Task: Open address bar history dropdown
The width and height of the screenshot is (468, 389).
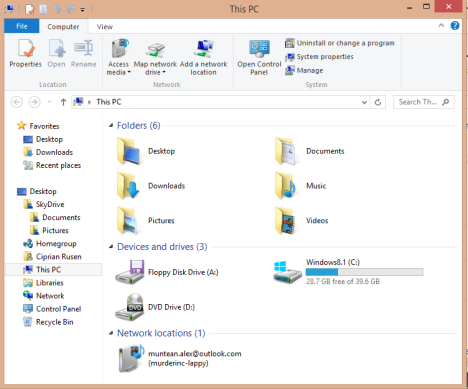Action: point(364,102)
